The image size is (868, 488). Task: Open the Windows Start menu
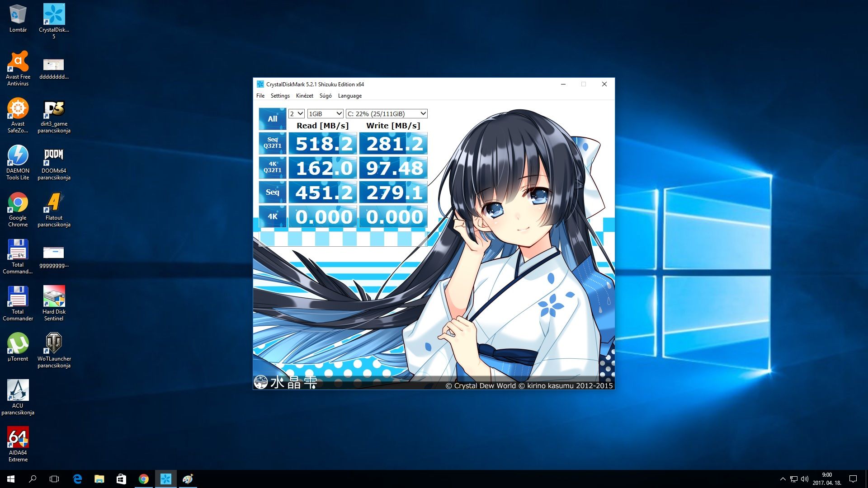11,479
